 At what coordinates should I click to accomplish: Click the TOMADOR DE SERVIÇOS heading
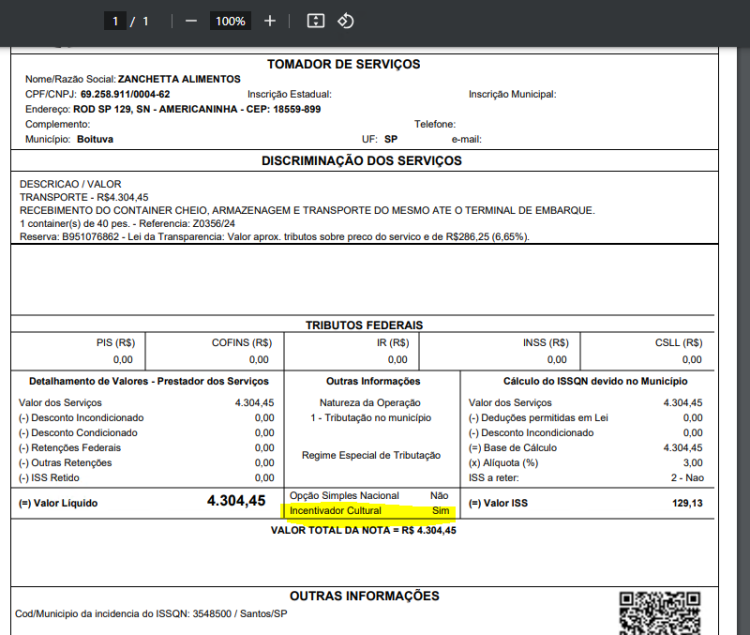point(343,64)
